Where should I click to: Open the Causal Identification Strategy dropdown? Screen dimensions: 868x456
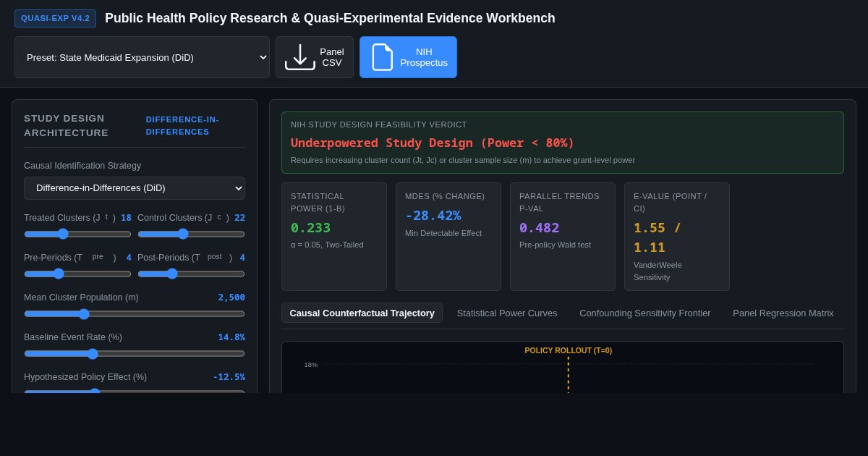click(x=135, y=188)
